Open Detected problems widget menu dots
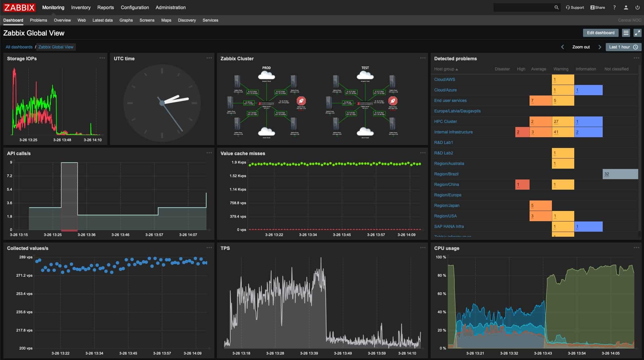644x360 pixels. 637,58
